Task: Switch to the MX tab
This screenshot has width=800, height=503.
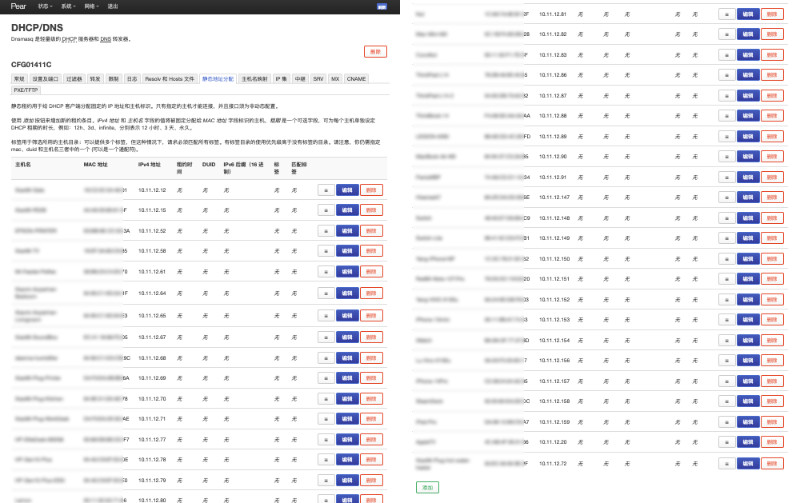Action: 335,79
